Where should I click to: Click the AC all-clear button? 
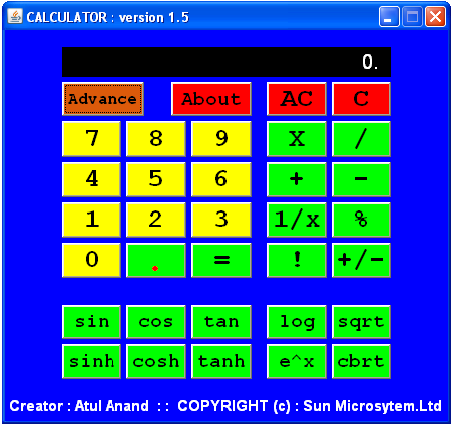tap(297, 99)
